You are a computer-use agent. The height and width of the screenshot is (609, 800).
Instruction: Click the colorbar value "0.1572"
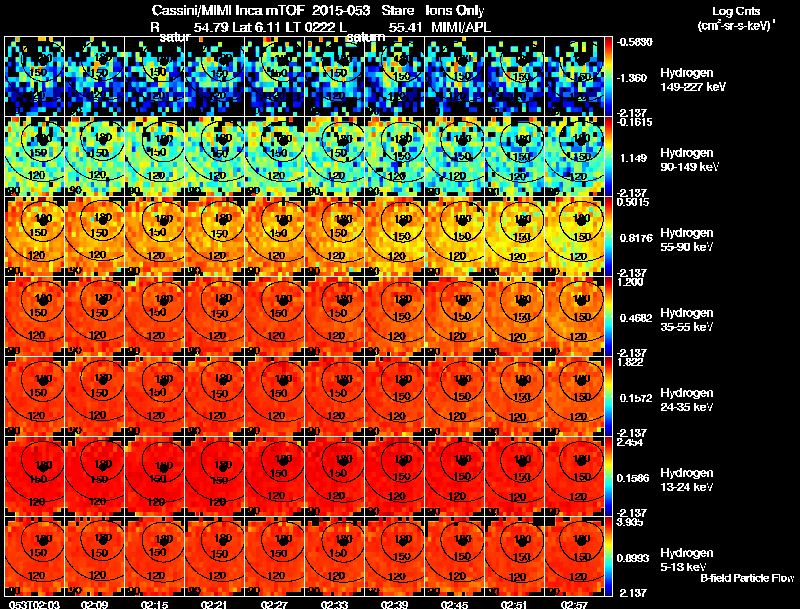coord(636,398)
